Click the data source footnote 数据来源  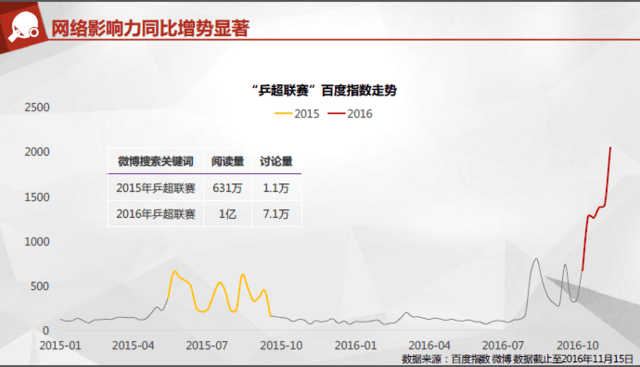click(x=518, y=359)
